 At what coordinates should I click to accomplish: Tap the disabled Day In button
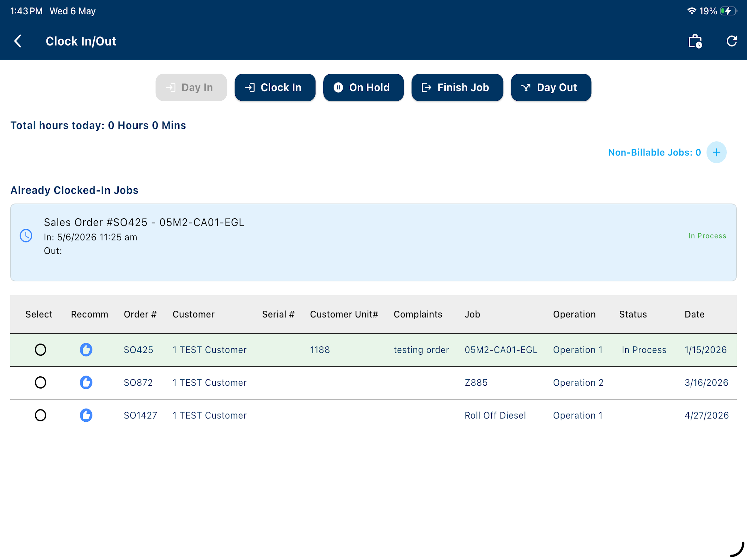(x=191, y=87)
